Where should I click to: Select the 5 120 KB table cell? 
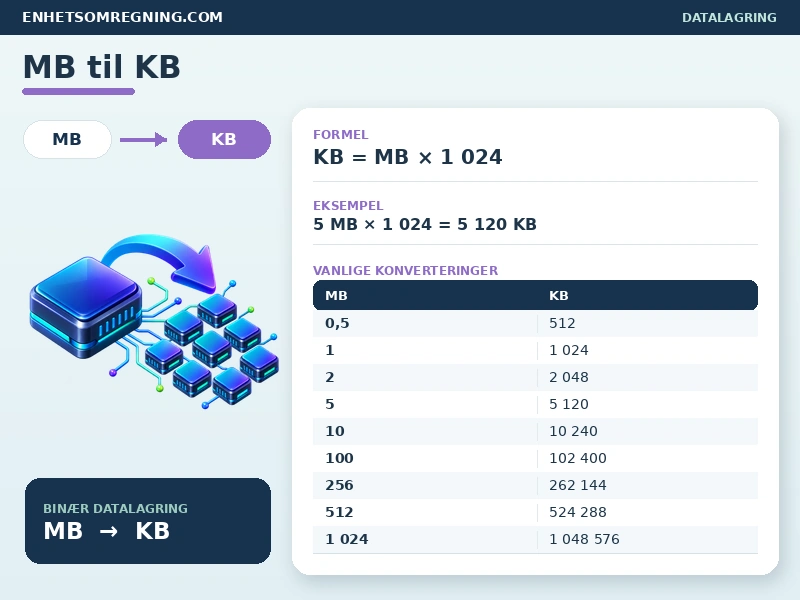tap(648, 405)
